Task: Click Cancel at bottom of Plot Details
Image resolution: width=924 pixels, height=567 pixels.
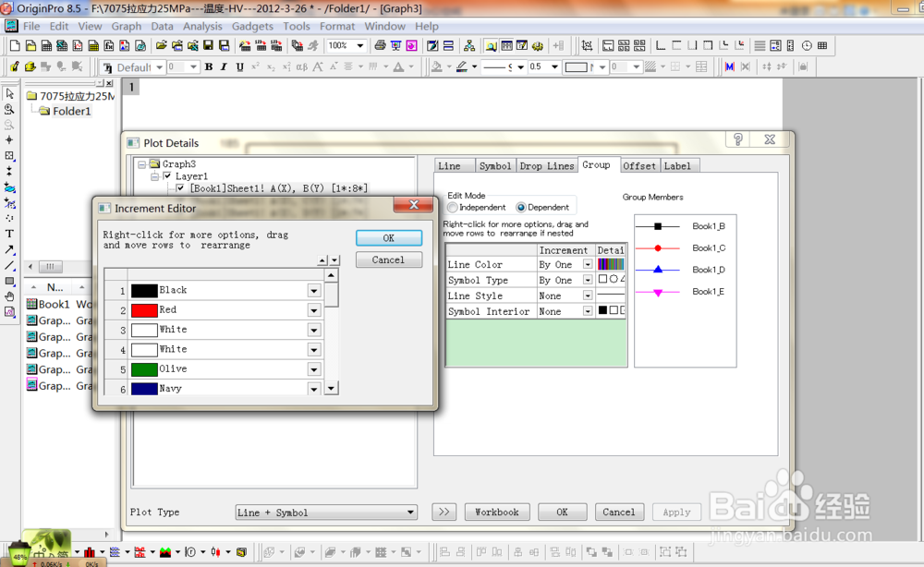Action: pos(619,513)
